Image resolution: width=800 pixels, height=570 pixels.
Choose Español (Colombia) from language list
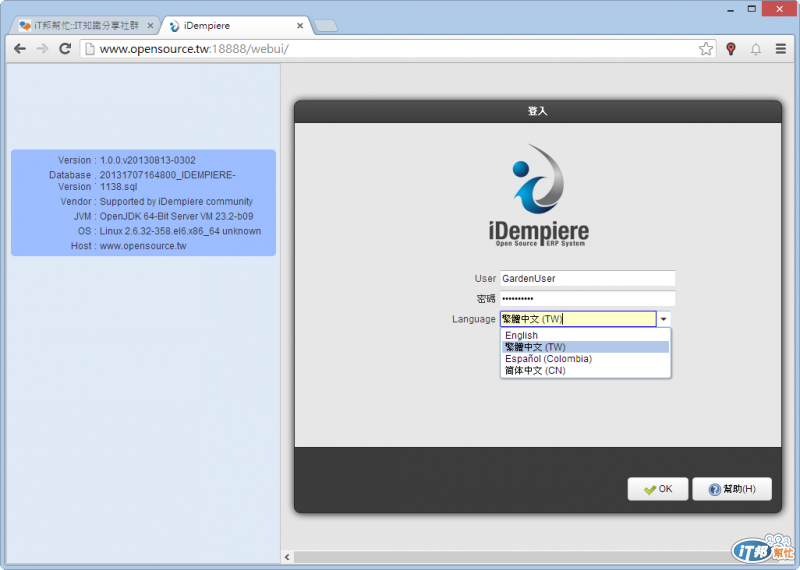click(585, 359)
